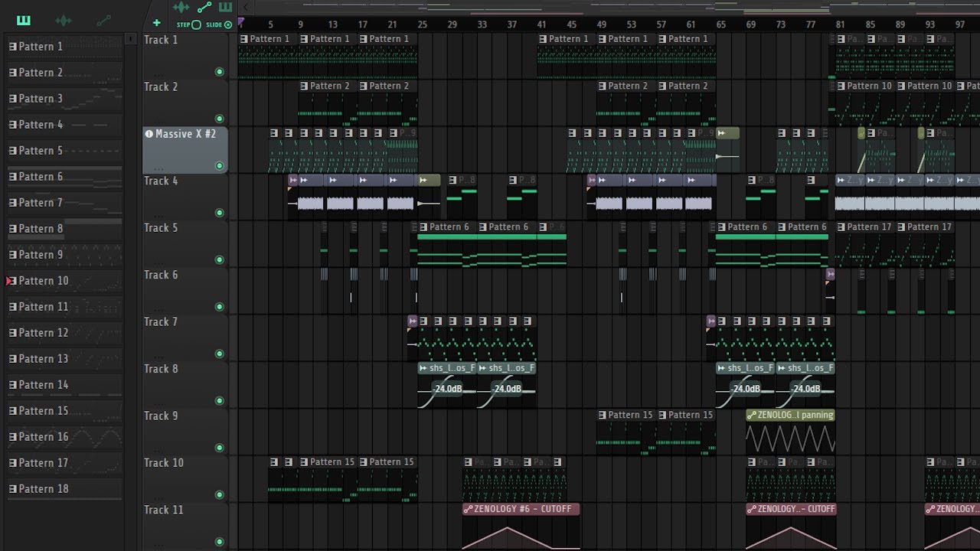The height and width of the screenshot is (551, 980).
Task: Open menu icon of Pattern 15 clip at bar 49
Action: click(603, 415)
